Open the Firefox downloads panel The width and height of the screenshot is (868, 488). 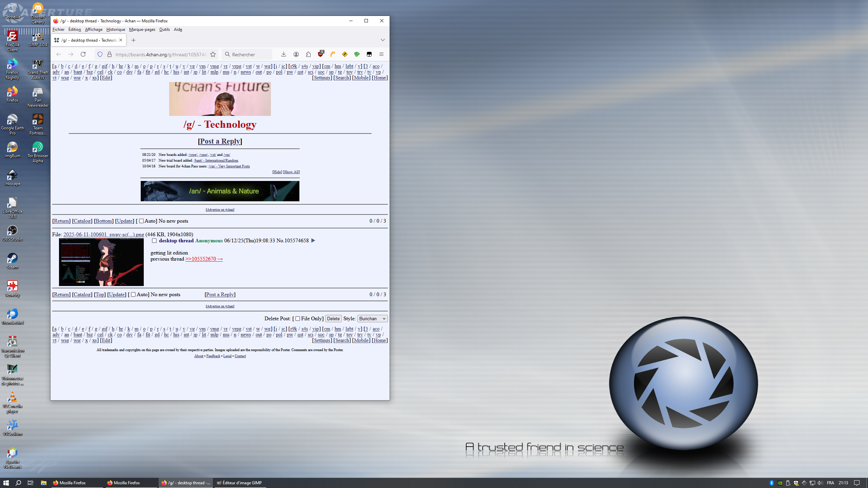284,54
